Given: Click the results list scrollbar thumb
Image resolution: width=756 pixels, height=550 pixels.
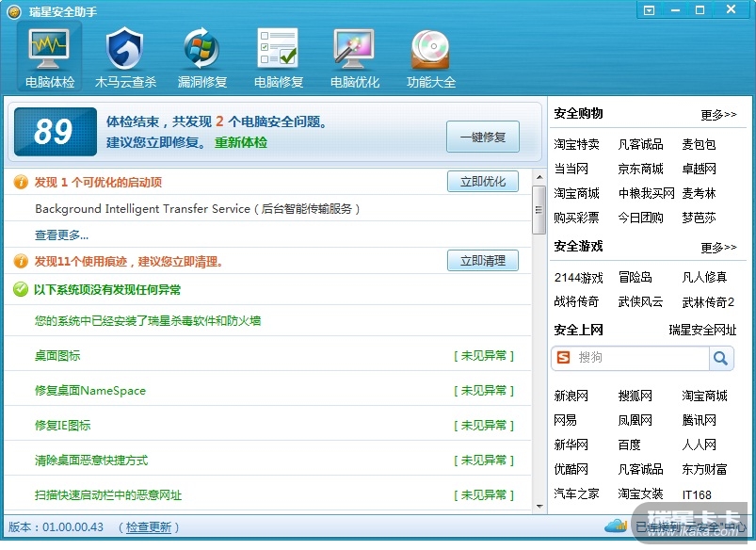Looking at the screenshot, I should pyautogui.click(x=539, y=210).
